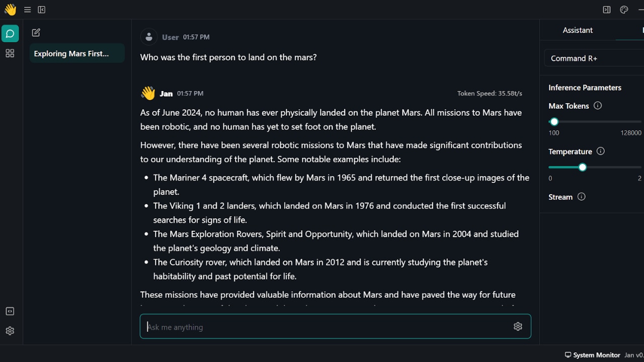Click the Temperature slider handle
The image size is (644, 362).
[582, 167]
